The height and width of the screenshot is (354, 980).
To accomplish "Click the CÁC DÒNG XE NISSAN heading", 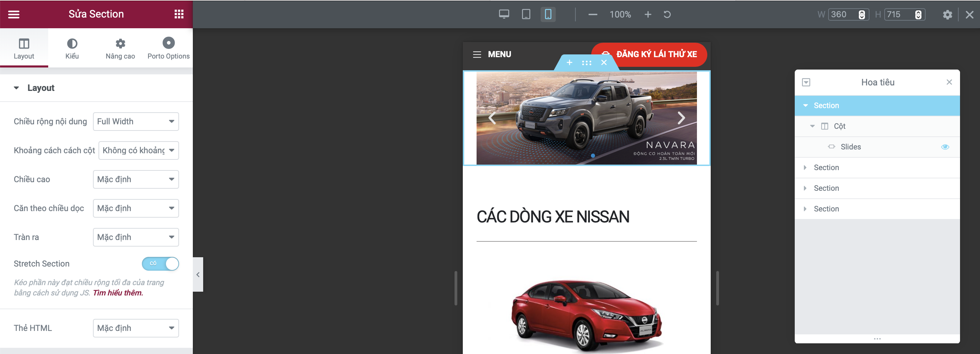I will [x=553, y=217].
